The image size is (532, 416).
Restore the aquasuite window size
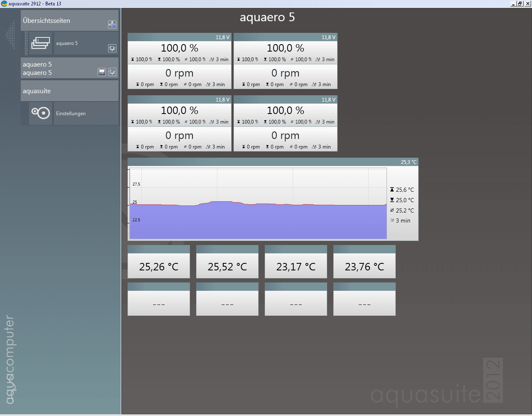[x=520, y=4]
